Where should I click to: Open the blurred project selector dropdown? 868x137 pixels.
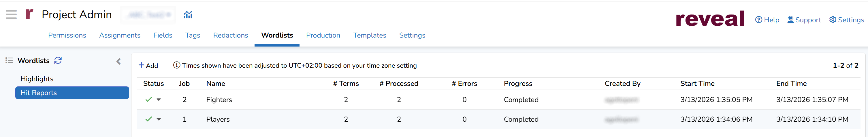pos(148,15)
